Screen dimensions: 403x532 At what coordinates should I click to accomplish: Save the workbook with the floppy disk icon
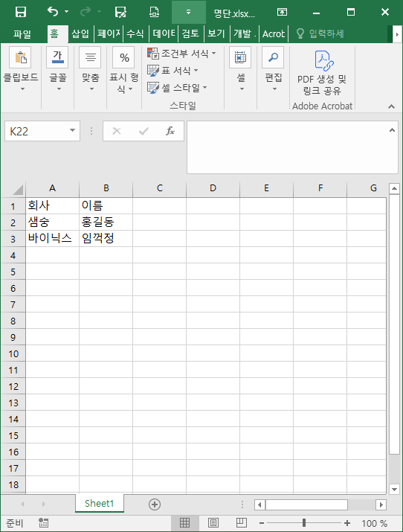pos(21,12)
